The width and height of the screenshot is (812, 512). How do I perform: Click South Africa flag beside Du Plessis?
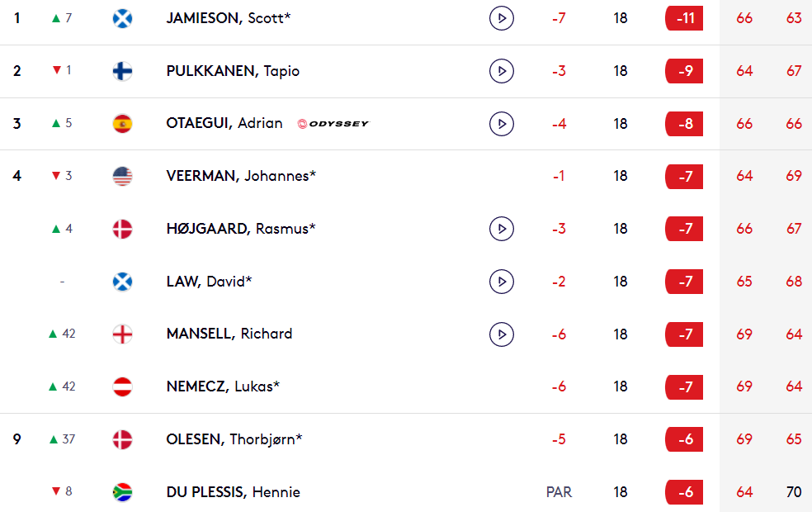click(x=122, y=492)
